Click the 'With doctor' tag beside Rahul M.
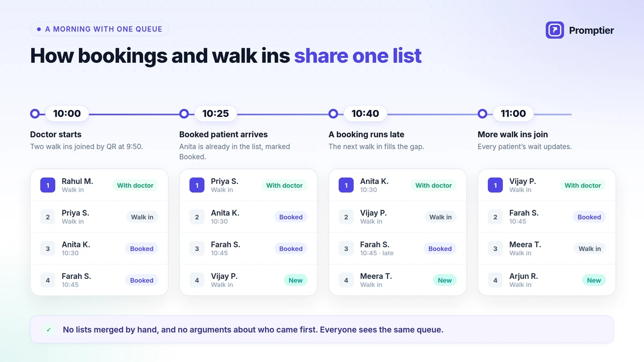 point(135,186)
